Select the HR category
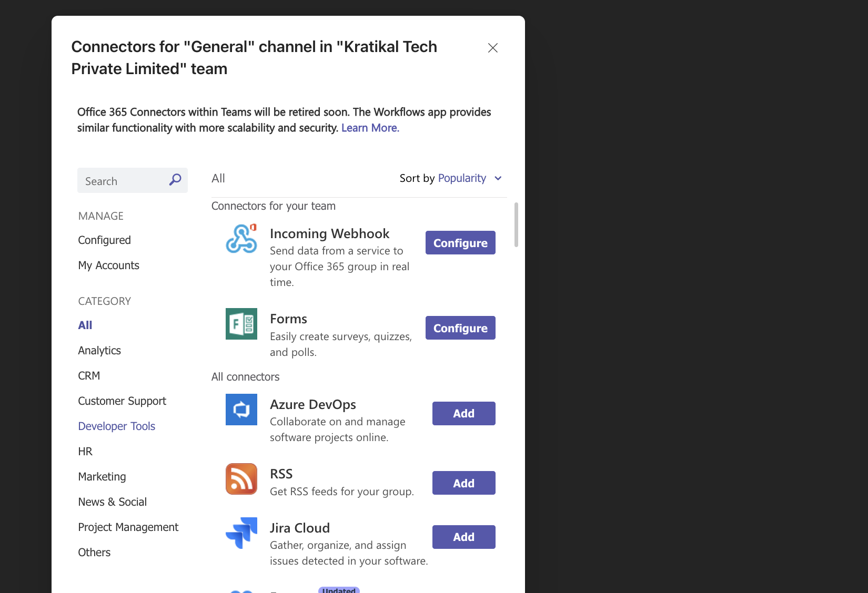This screenshot has width=868, height=593. tap(85, 452)
